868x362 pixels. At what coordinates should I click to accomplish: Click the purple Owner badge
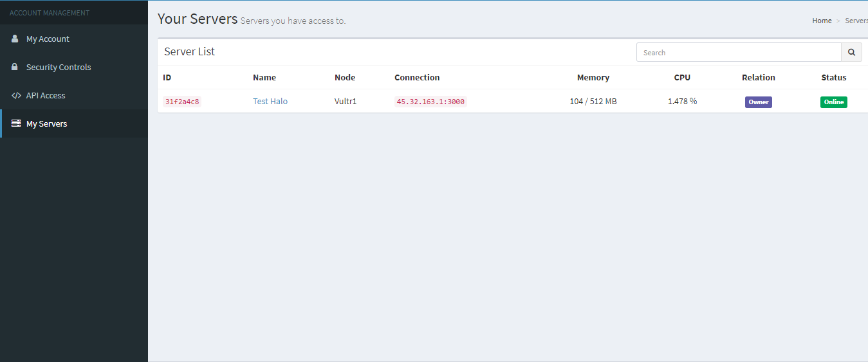(758, 102)
